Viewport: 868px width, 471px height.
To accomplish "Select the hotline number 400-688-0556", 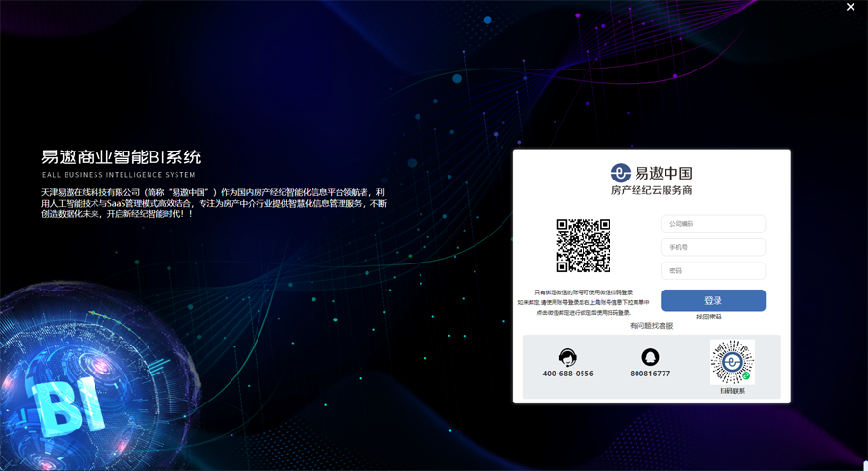I will 568,374.
